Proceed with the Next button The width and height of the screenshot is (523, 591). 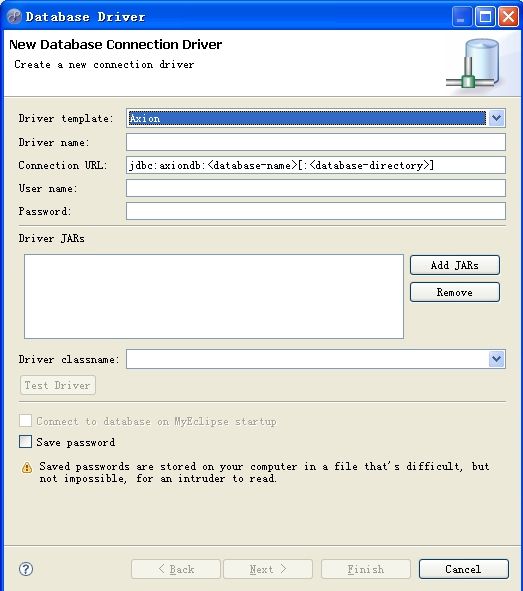[x=268, y=569]
